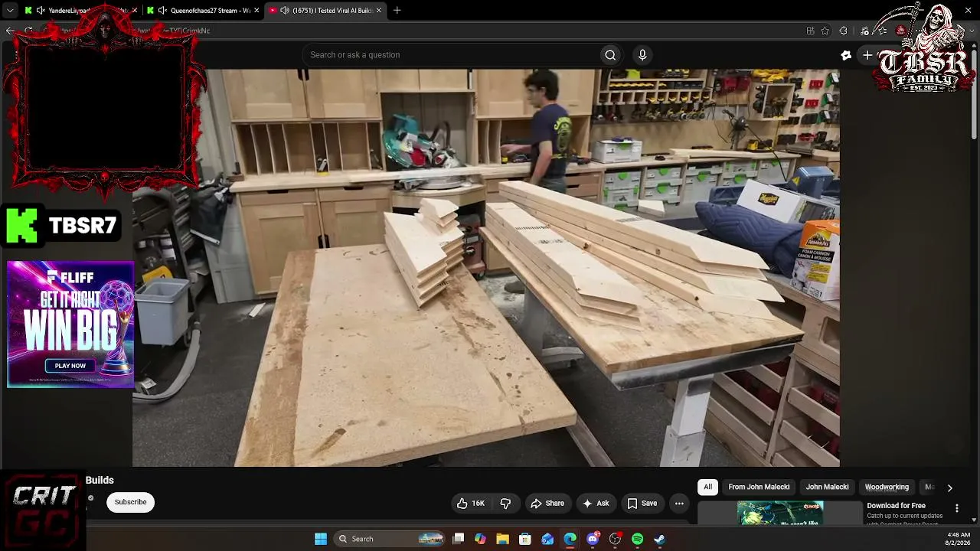Open Microsoft Store from the taskbar

[525, 539]
